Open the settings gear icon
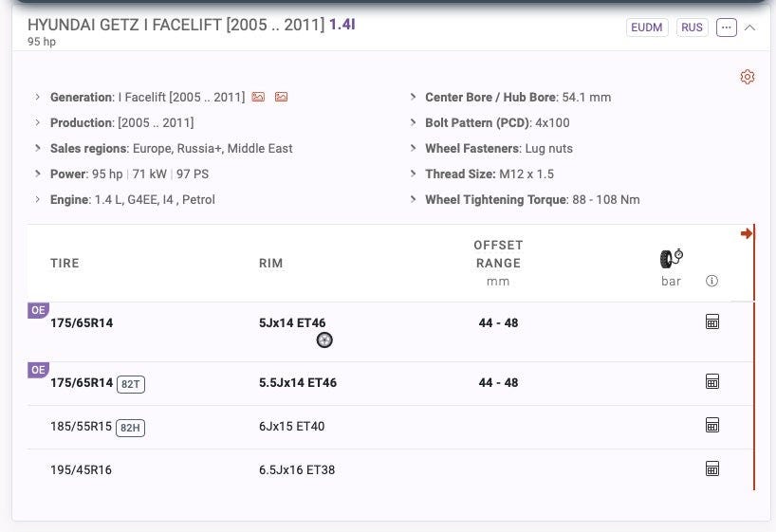The height and width of the screenshot is (532, 776). (748, 77)
